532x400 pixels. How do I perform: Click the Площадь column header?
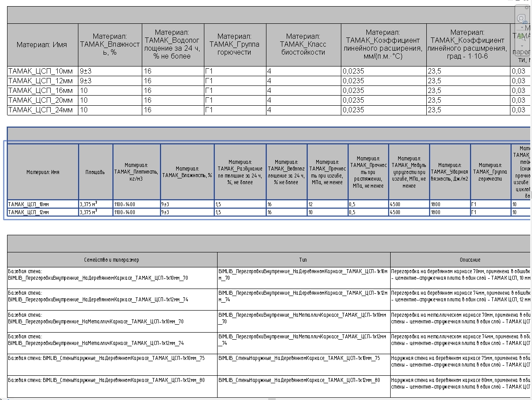(96, 172)
